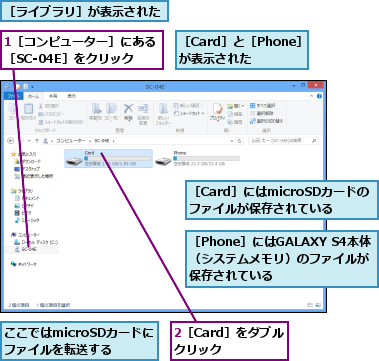
Task: Click 履歴 in the ribbon's open group
Action: [235, 122]
